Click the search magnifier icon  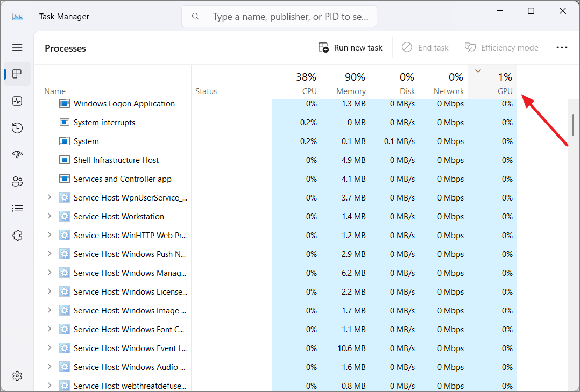[x=195, y=16]
